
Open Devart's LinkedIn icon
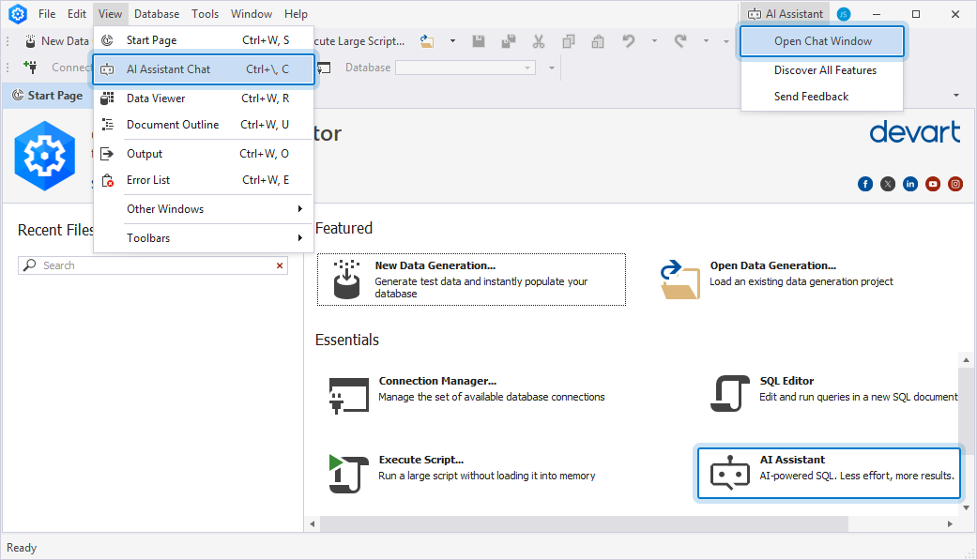[x=910, y=184]
